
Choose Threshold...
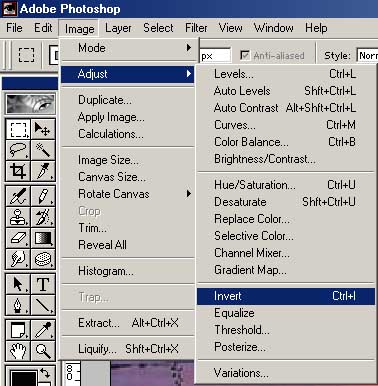pyautogui.click(x=286, y=330)
